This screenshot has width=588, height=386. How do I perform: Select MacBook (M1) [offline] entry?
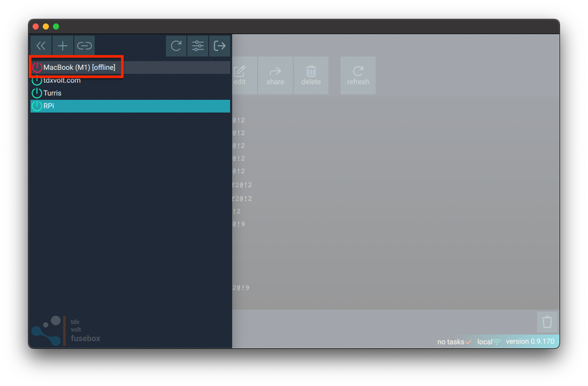point(130,68)
